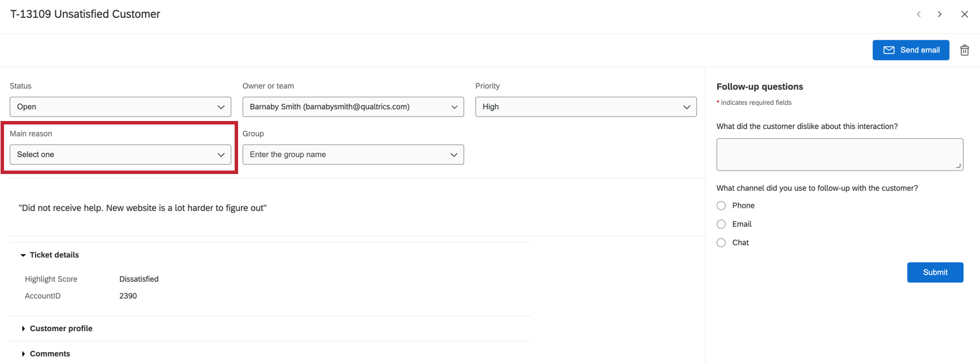Go to the previous ticket arrow
This screenshot has height=363, width=980.
point(919,14)
